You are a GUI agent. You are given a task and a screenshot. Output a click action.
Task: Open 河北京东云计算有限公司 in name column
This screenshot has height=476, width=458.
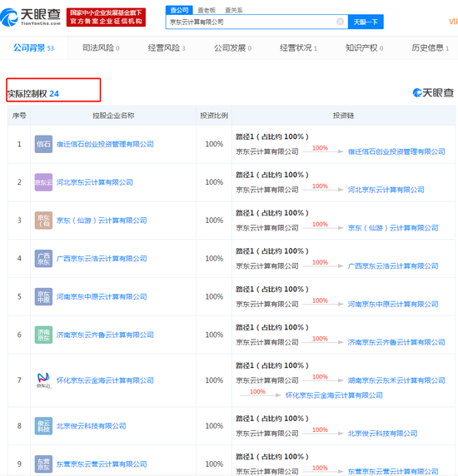coord(95,182)
